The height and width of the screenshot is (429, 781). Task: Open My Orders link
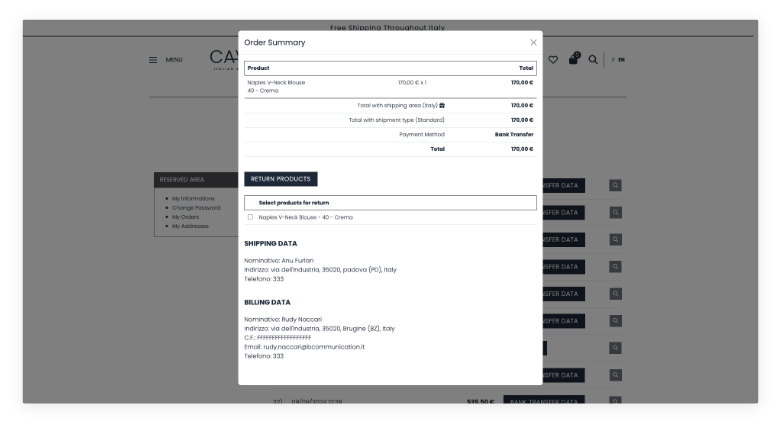pyautogui.click(x=185, y=217)
